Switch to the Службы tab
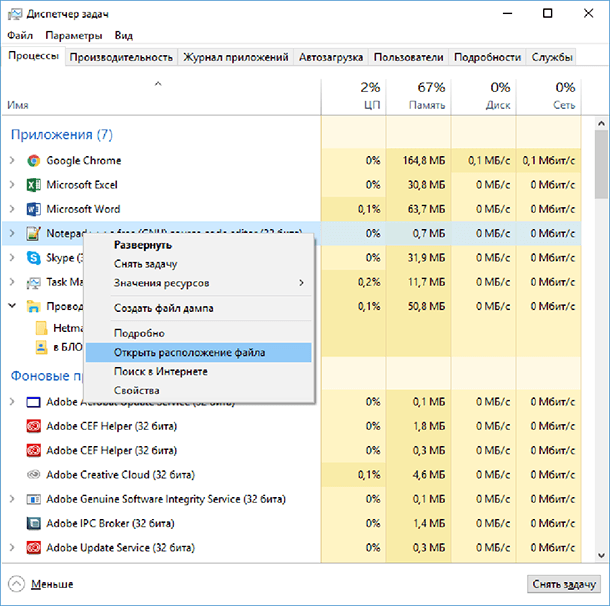Screen dimensions: 610x606 coord(552,57)
